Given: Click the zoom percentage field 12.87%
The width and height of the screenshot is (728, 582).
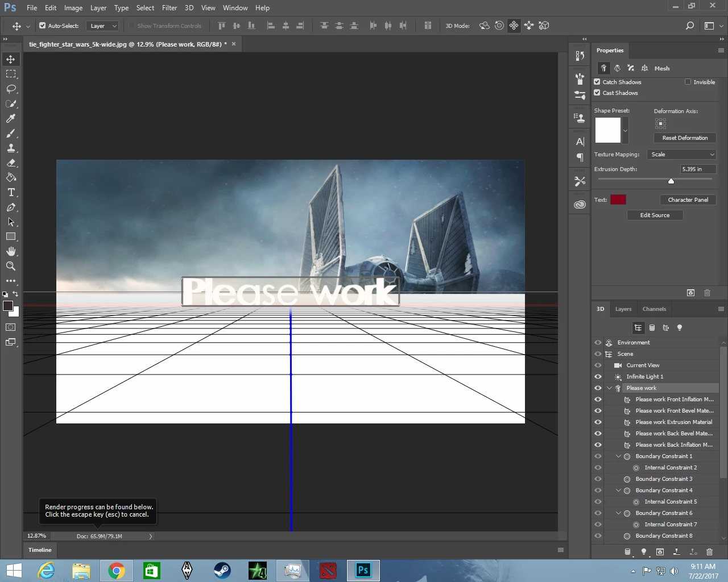Looking at the screenshot, I should coord(37,536).
